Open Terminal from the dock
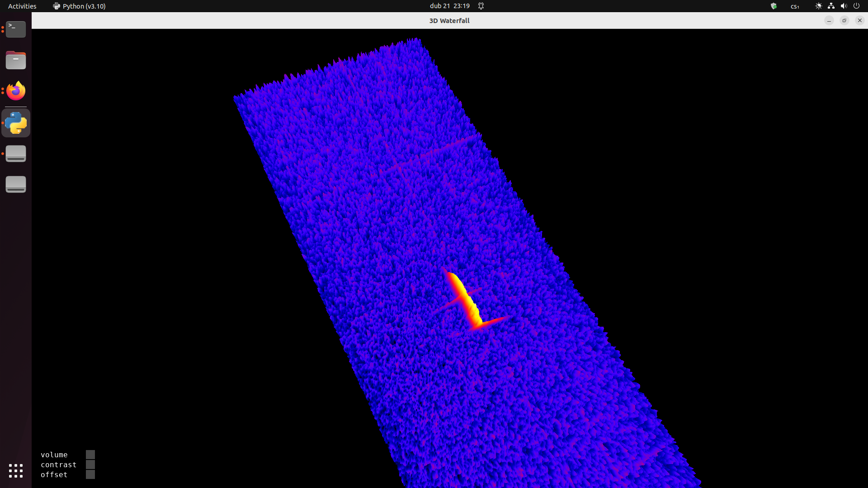 coord(16,29)
